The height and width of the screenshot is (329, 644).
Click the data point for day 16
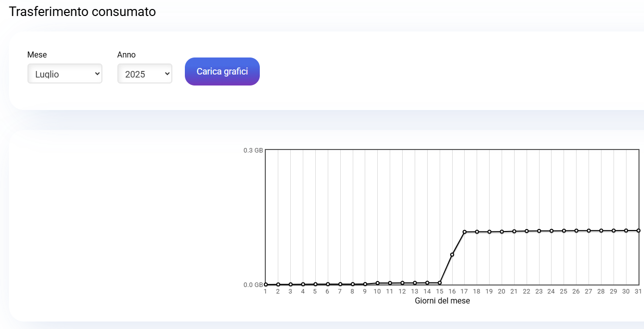[452, 255]
